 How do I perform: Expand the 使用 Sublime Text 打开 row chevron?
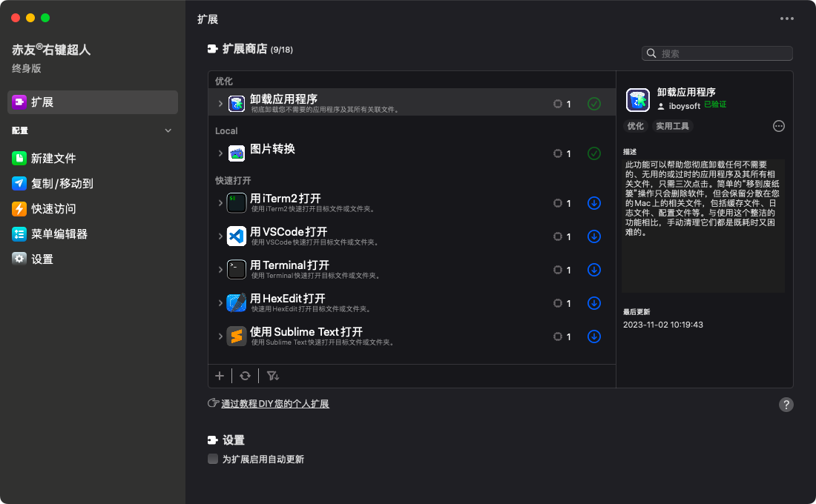(220, 336)
